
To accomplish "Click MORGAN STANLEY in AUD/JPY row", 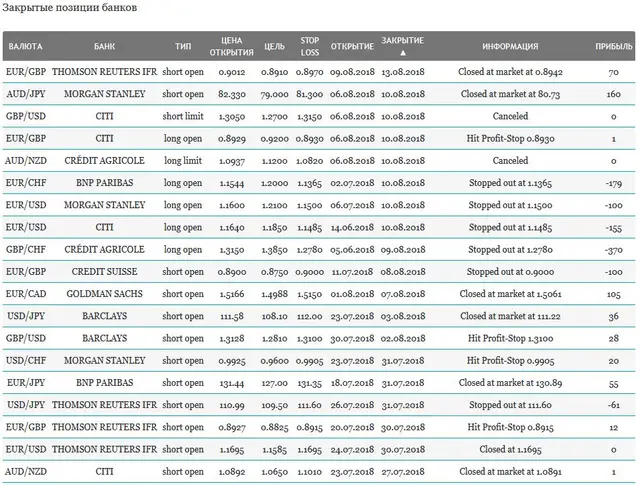I will tap(104, 94).
